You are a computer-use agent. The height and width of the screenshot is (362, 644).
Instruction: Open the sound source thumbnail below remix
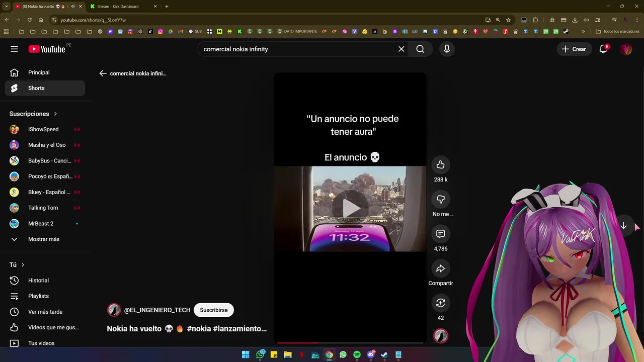point(441,336)
